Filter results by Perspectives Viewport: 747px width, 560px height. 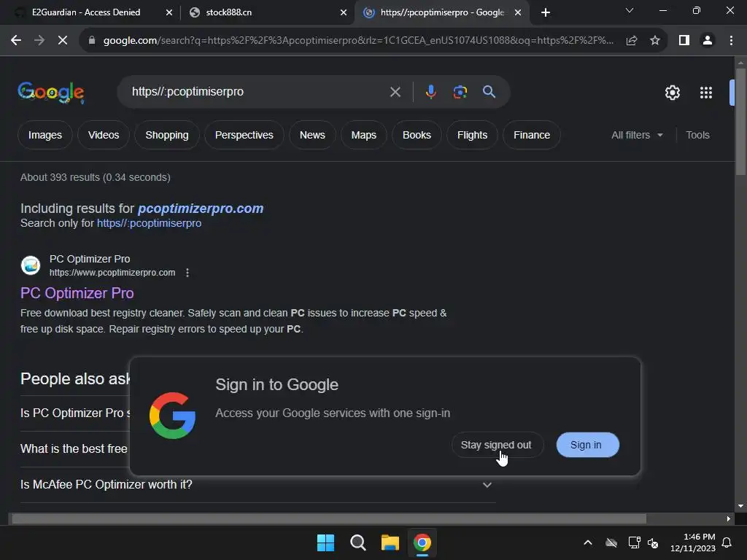244,135
